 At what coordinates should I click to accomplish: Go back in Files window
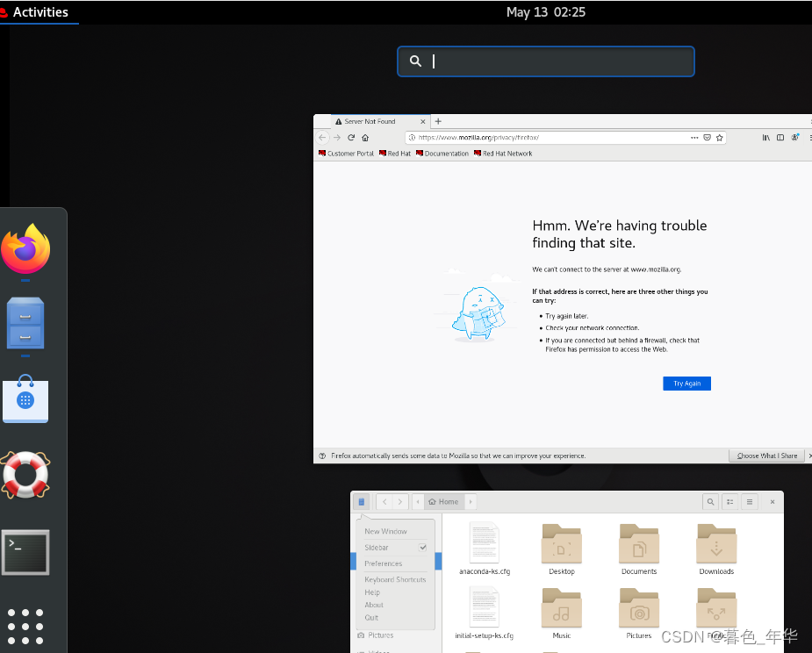pyautogui.click(x=384, y=502)
